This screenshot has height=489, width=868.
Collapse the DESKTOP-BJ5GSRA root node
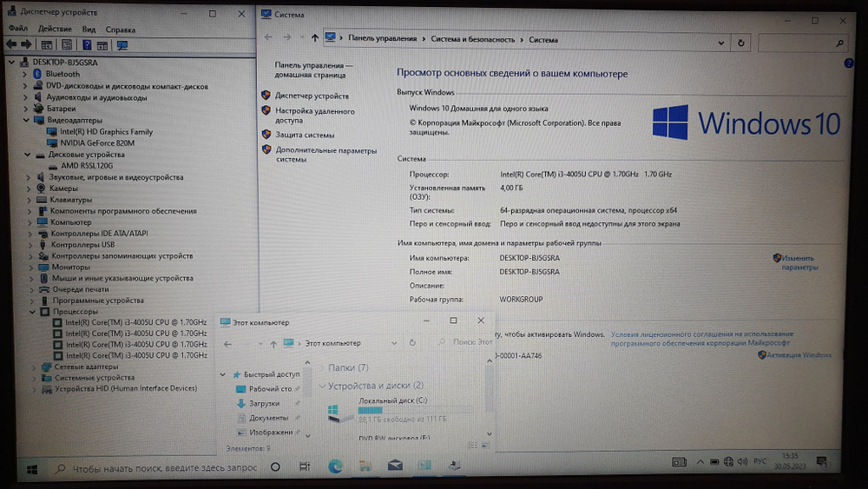coord(11,62)
